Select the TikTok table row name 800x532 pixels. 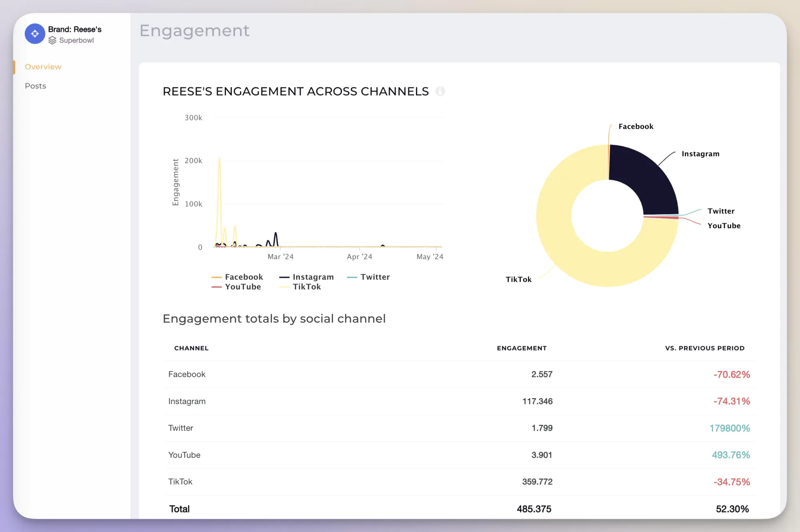[180, 482]
